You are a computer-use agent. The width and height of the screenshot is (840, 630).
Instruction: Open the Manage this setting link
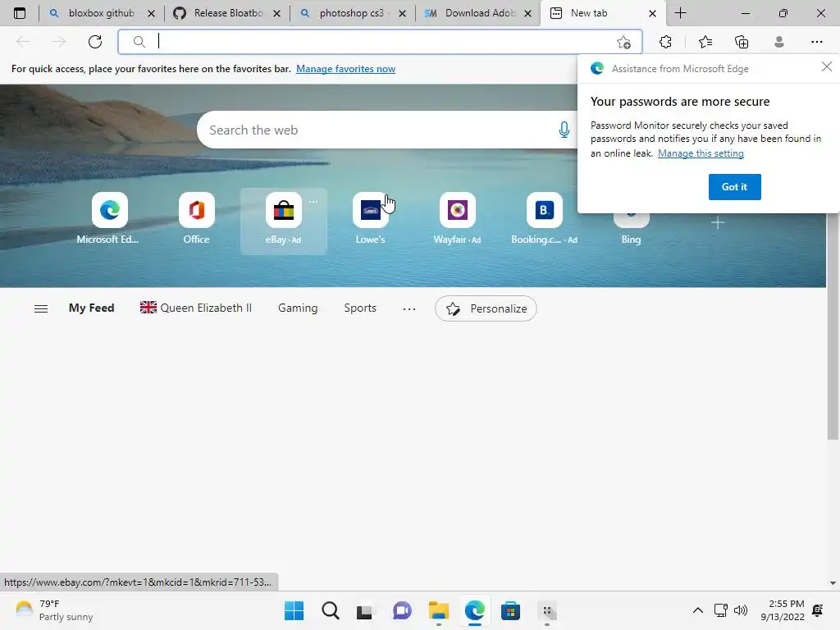tap(701, 153)
